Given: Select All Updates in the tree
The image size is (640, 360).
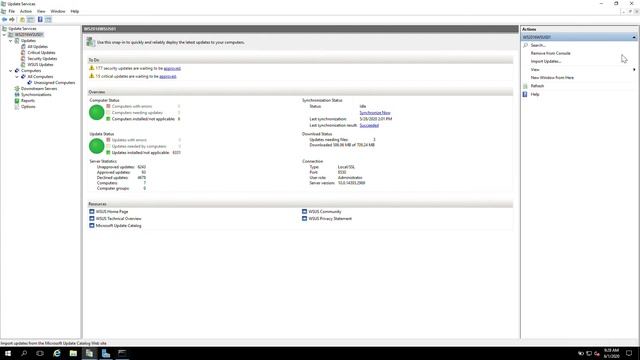Looking at the screenshot, I should 38,47.
